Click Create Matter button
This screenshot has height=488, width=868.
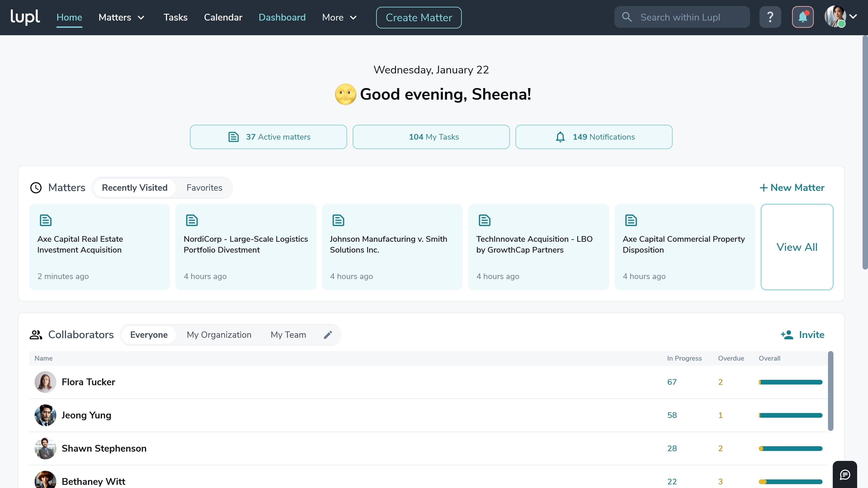point(419,18)
